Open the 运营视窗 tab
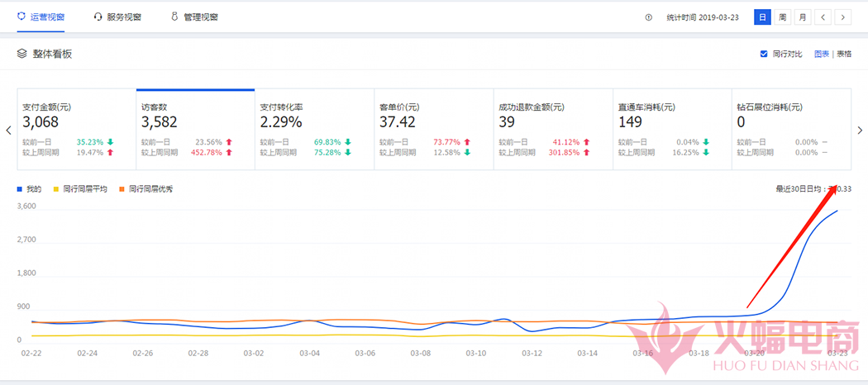 41,17
